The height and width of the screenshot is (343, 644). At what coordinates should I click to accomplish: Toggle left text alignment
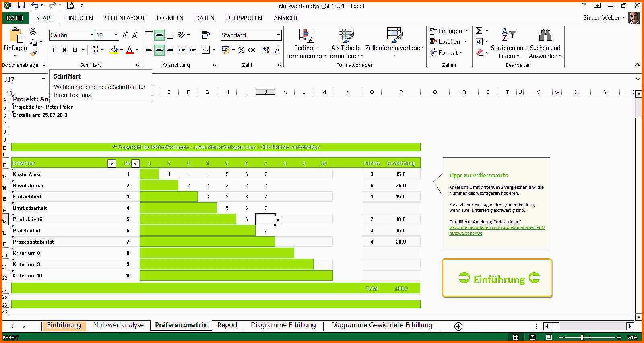[149, 50]
